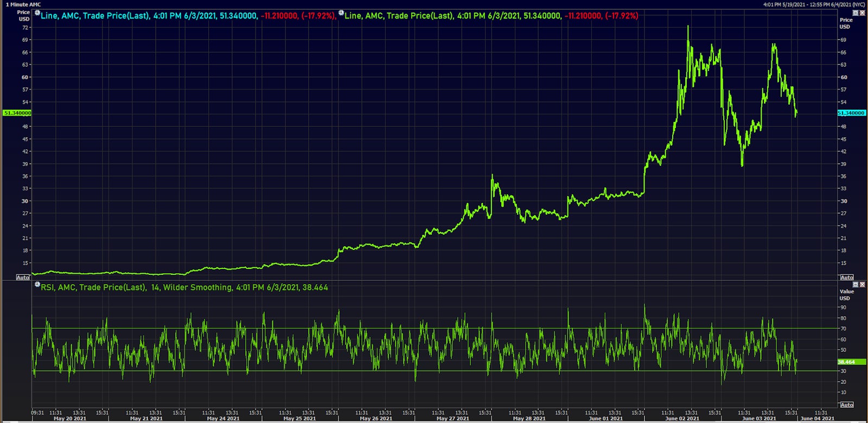Screen dimensions: 868x423
Task: Click the 51.340000 price tag on left axis
Action: [x=17, y=113]
